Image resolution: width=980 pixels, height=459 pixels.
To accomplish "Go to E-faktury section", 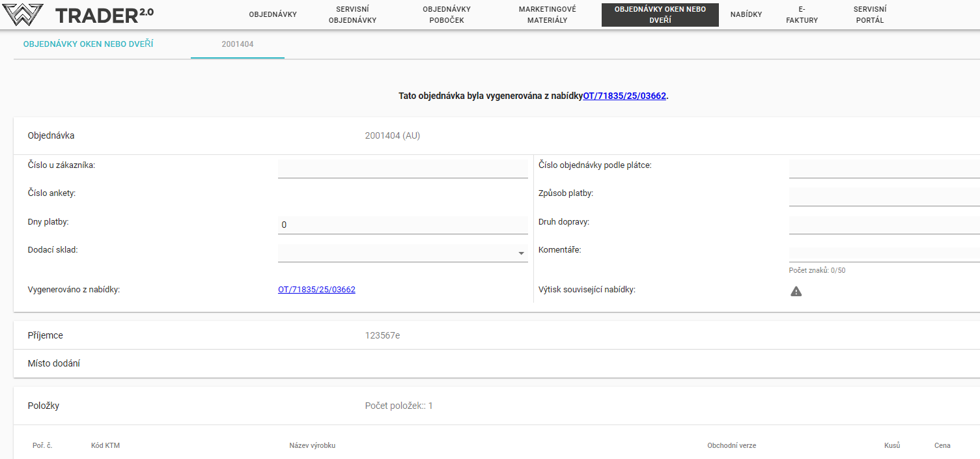I will point(802,14).
